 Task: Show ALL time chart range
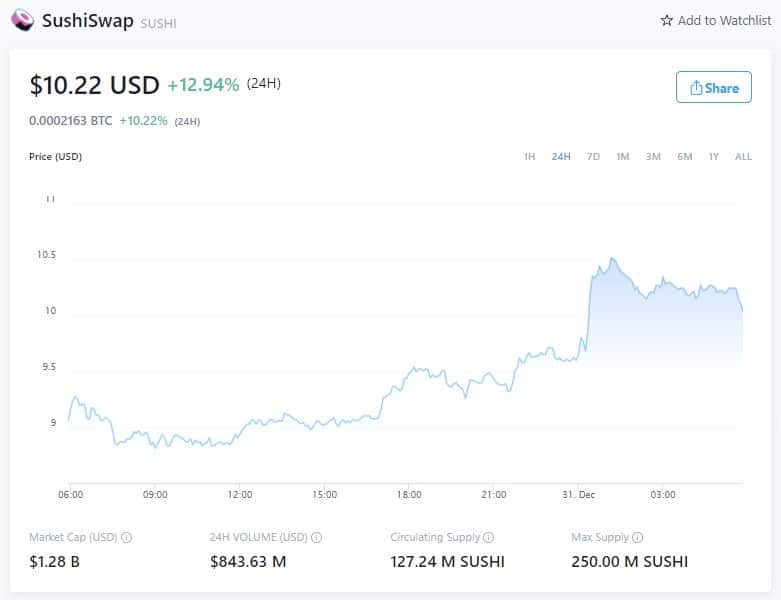743,156
